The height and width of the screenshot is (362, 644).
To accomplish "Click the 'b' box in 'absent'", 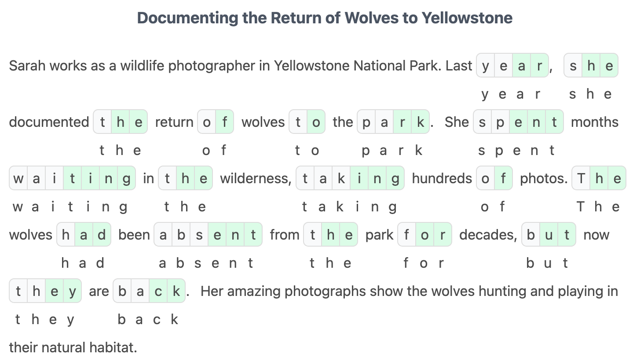I will 181,235.
